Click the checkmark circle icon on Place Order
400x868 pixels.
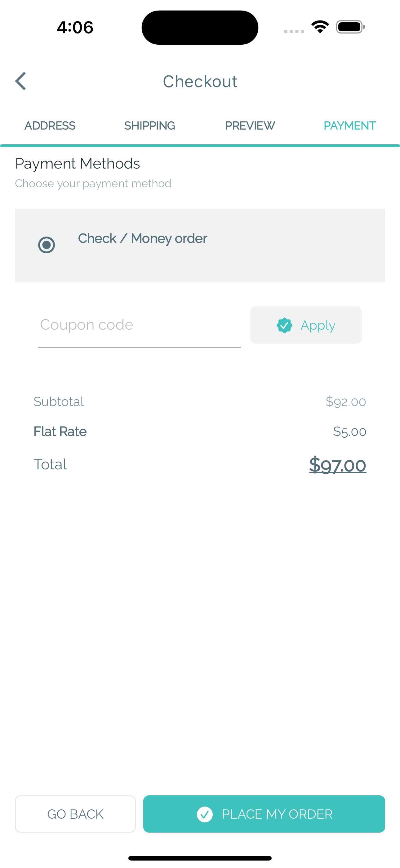205,814
